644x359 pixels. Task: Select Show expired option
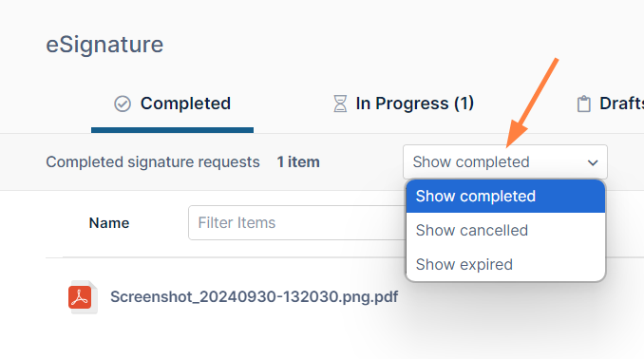pyautogui.click(x=505, y=264)
